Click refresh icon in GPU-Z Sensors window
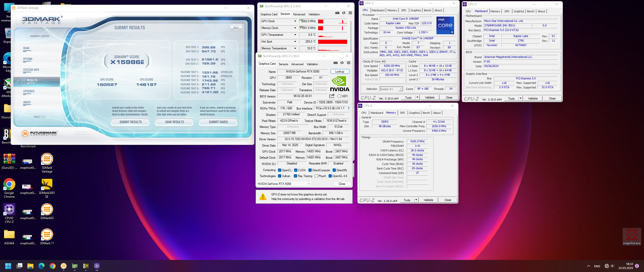The image size is (644, 272). point(344,13)
